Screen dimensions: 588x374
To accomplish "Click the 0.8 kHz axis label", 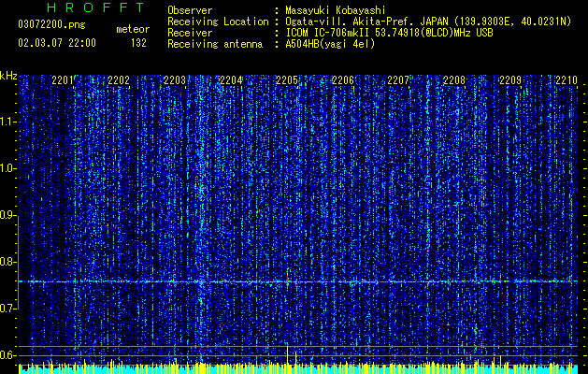I will tap(7, 262).
